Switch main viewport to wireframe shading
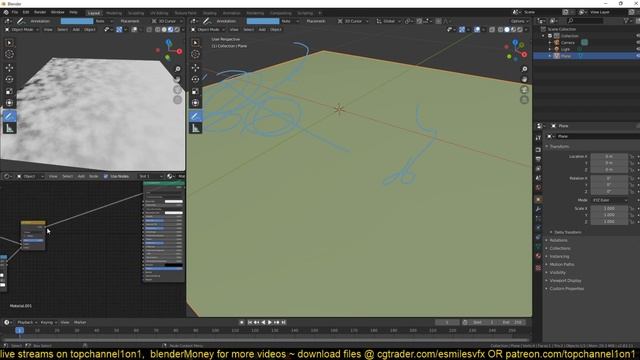 click(x=500, y=29)
